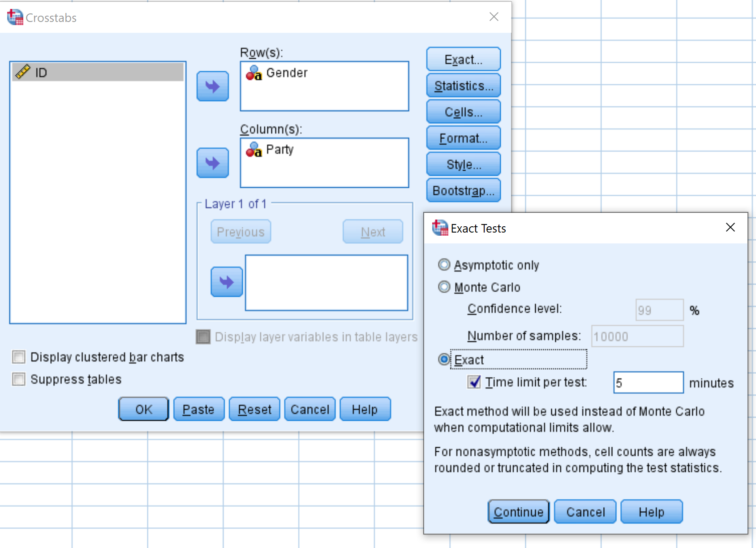Screen dimensions: 756x548
Task: Select the Monte Carlo radio option
Action: tap(444, 287)
